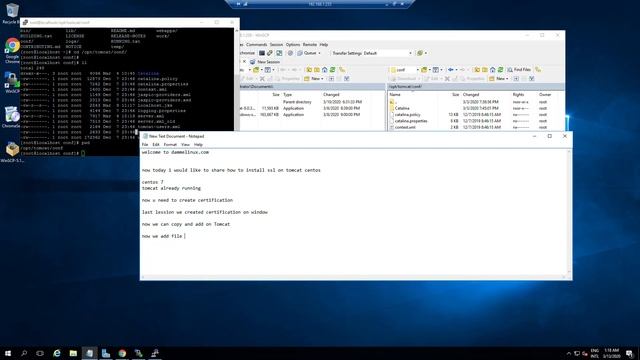This screenshot has width=640, height=360.
Task: Open WinSCP Options menu
Action: pos(293,44)
